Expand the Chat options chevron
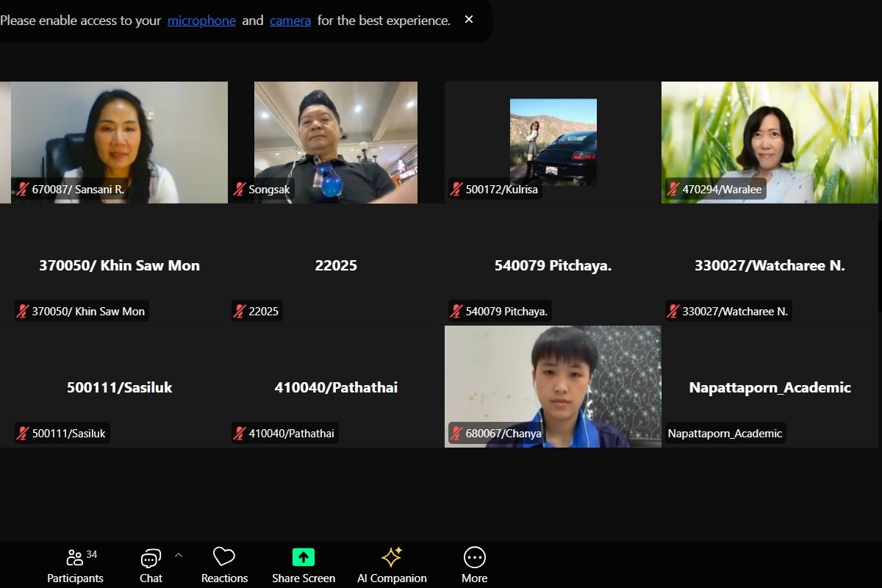 (x=179, y=556)
